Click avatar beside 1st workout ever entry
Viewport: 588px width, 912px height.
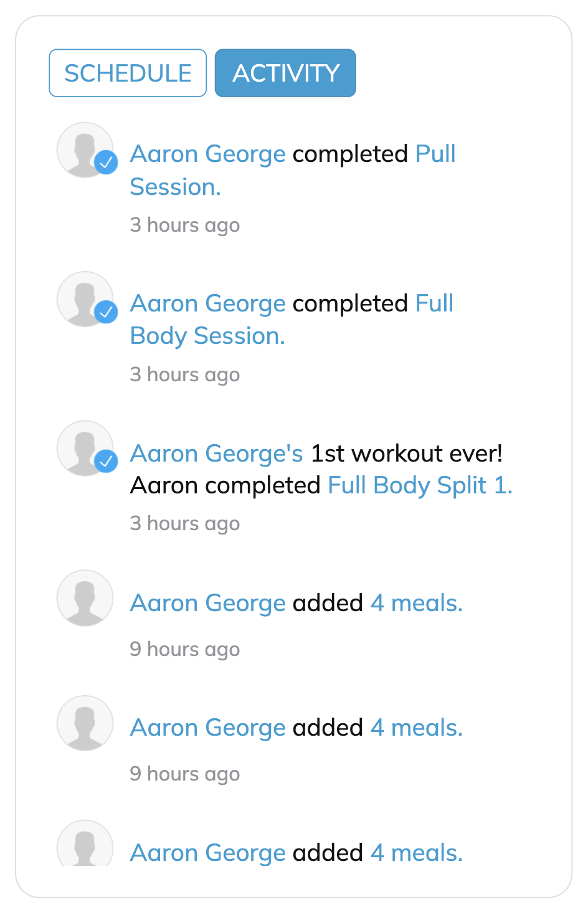[x=83, y=448]
